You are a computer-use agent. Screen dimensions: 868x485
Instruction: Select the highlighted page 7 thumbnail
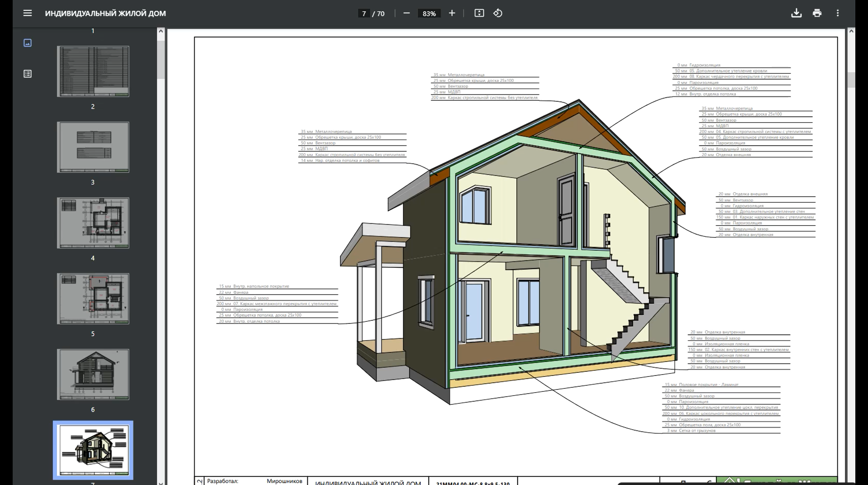pos(93,450)
